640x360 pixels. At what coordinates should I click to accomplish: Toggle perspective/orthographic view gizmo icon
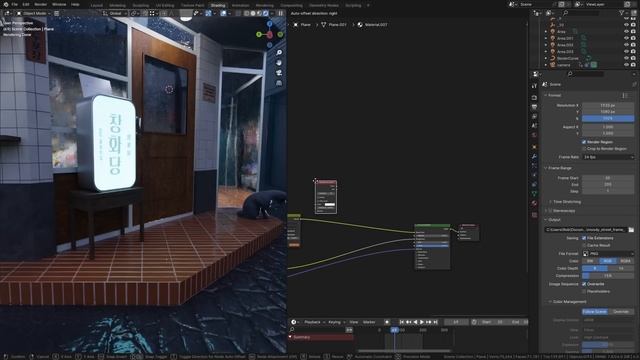[279, 83]
